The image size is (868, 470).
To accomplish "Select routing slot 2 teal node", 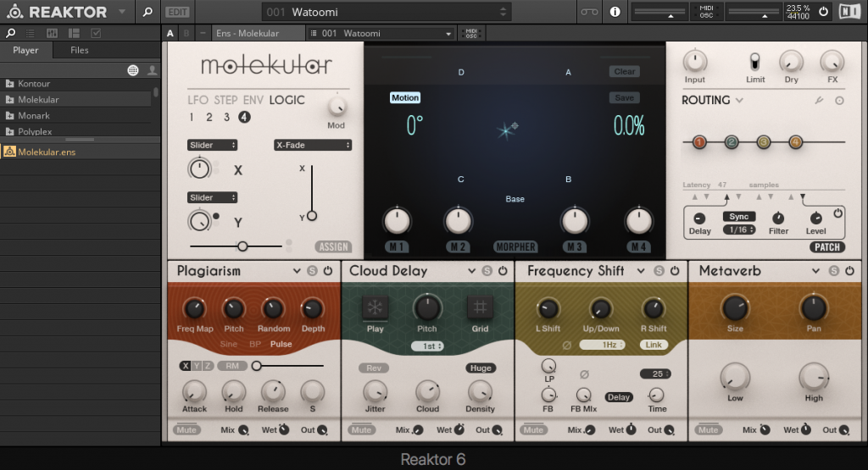I will (732, 142).
